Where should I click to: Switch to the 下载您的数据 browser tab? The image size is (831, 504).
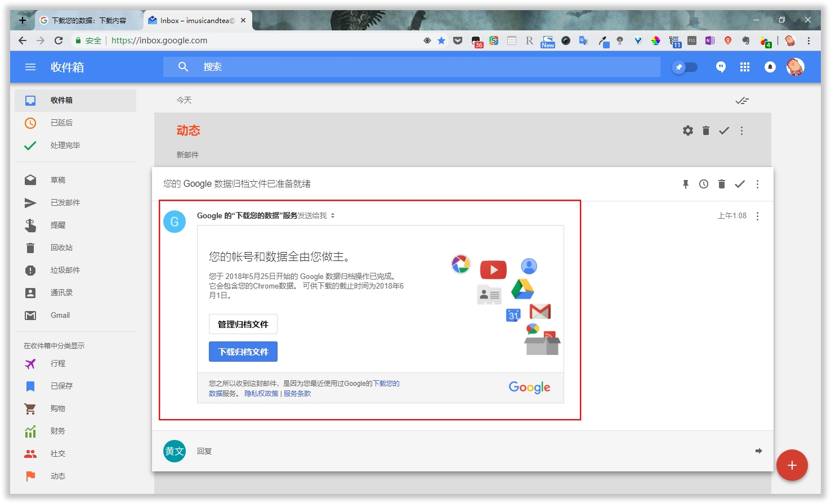tap(88, 20)
